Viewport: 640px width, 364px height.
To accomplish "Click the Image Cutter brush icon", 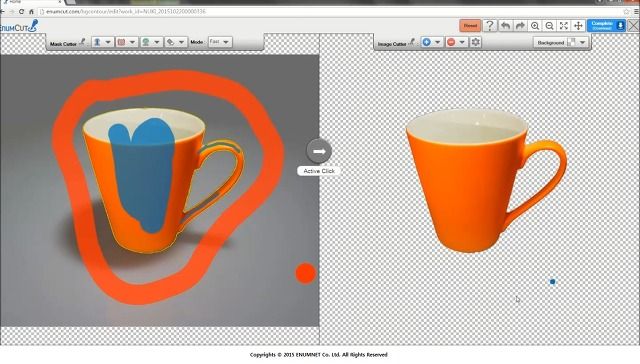I will coord(412,42).
